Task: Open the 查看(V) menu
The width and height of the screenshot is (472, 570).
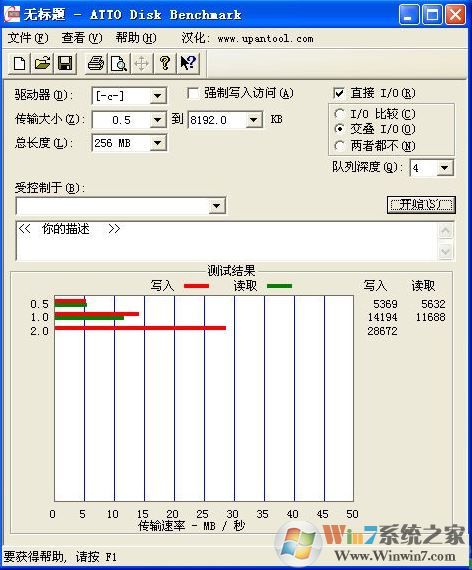Action: [81, 38]
